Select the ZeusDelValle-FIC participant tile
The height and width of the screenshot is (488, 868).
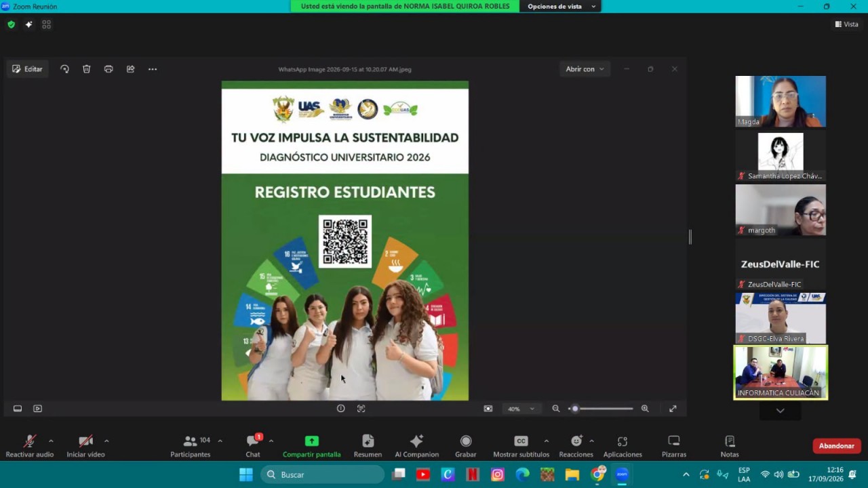(781, 264)
